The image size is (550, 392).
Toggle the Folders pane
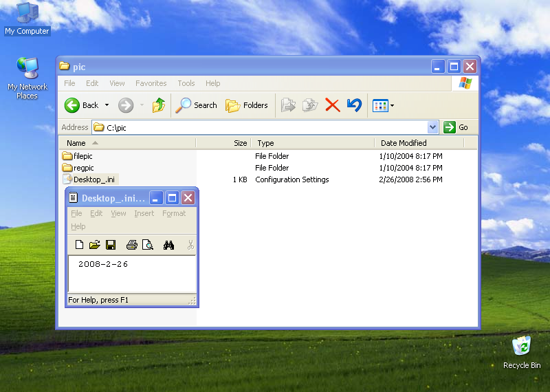pos(247,105)
